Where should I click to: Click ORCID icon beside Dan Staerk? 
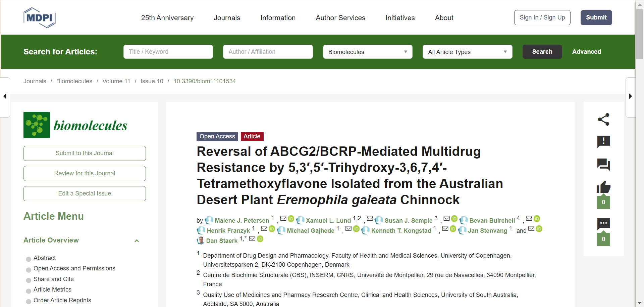(x=260, y=239)
